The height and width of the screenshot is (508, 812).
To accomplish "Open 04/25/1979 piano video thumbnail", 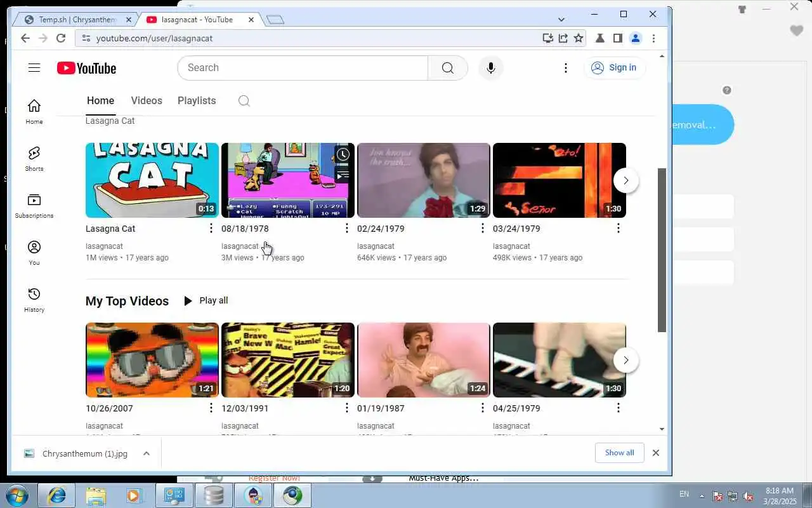I will 560,360.
